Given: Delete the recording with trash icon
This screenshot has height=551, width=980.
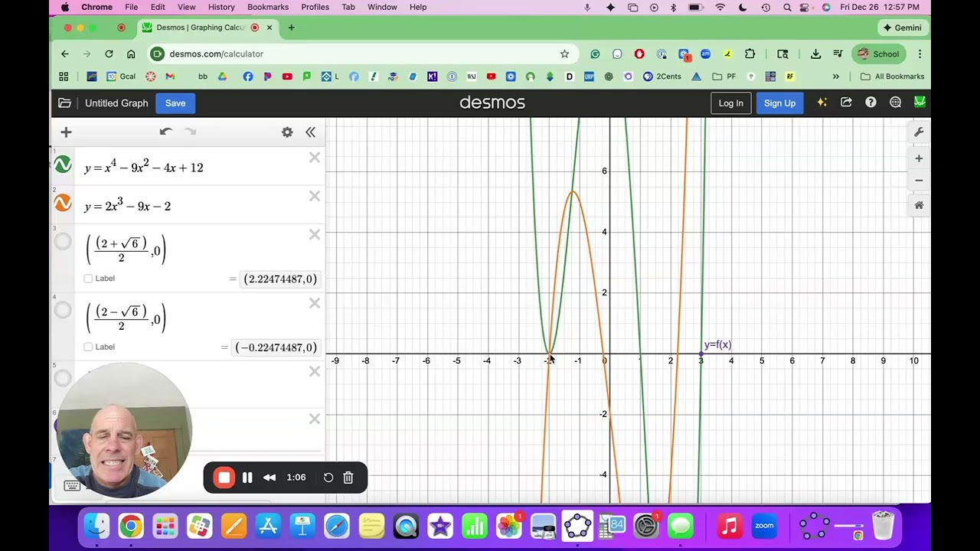Looking at the screenshot, I should pos(348,478).
